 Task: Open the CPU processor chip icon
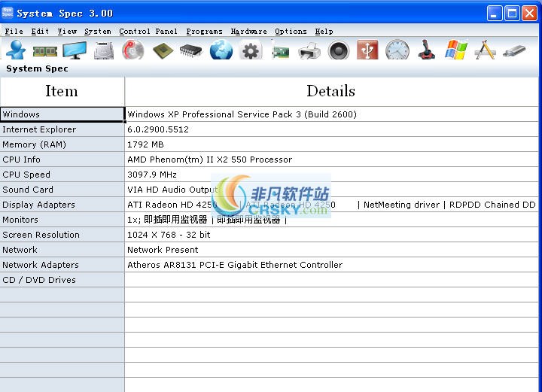(x=163, y=50)
